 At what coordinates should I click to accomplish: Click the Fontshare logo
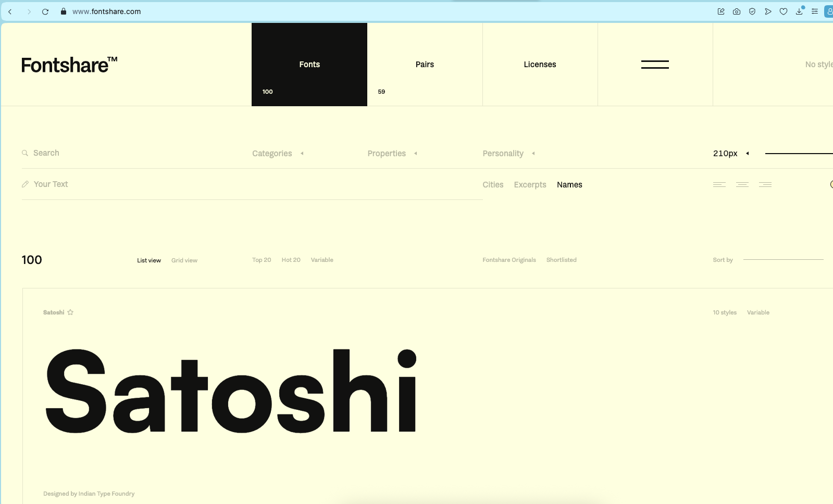69,65
